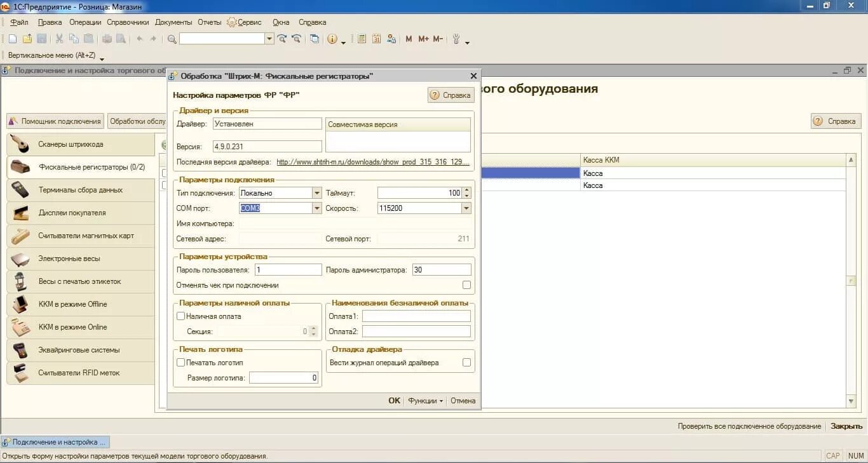Click the Оплата1 input field
The height and width of the screenshot is (463, 868).
click(416, 316)
